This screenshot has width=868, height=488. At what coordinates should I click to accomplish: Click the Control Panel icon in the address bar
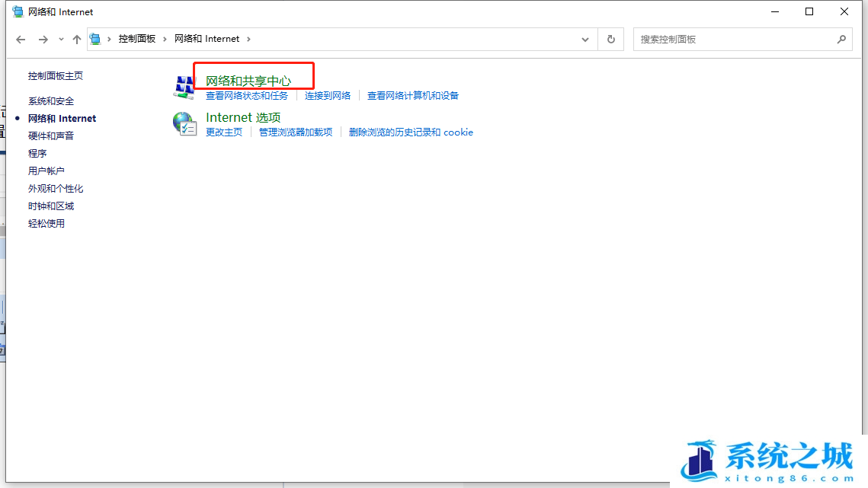coord(94,38)
